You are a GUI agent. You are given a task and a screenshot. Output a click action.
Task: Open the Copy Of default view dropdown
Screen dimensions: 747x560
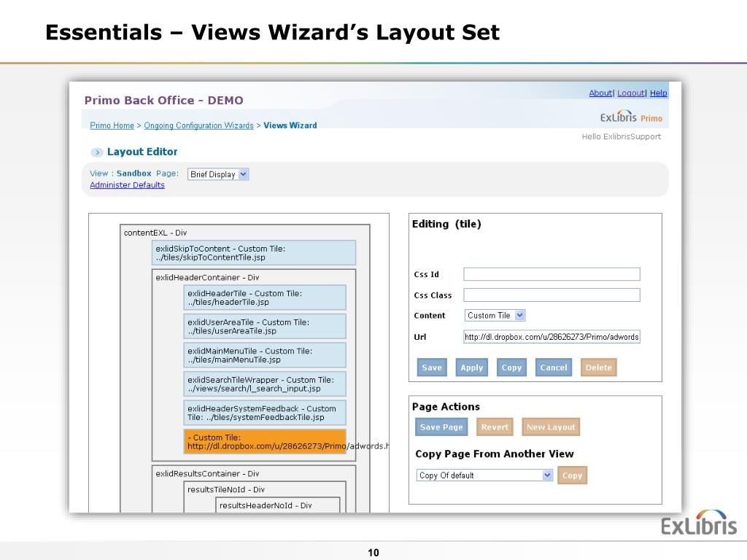(x=485, y=475)
